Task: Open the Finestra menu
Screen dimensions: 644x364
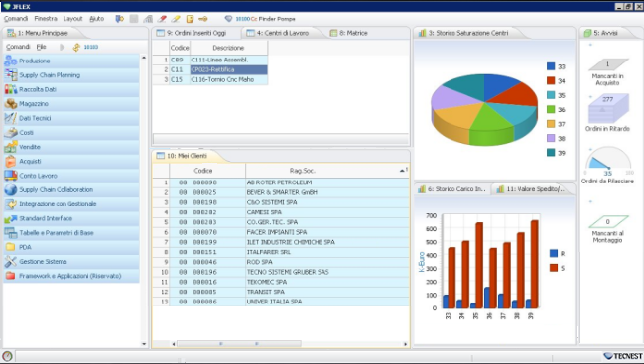Action: (x=46, y=19)
